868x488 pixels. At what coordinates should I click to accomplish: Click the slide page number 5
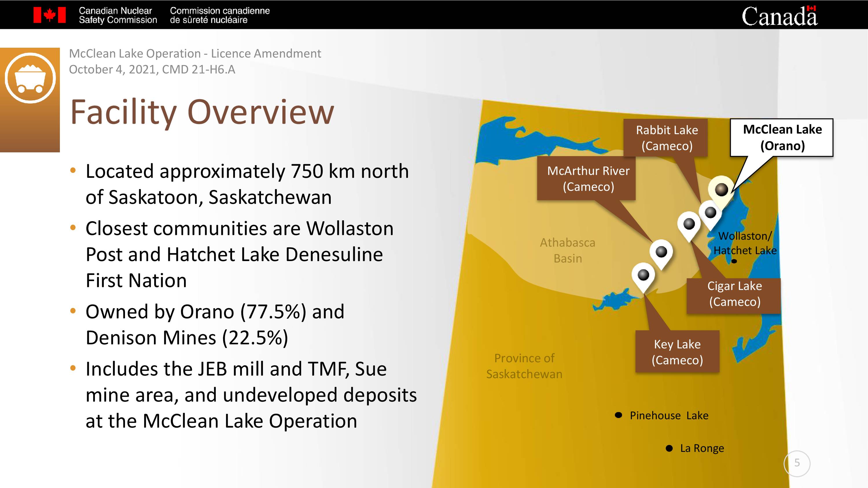(x=797, y=463)
